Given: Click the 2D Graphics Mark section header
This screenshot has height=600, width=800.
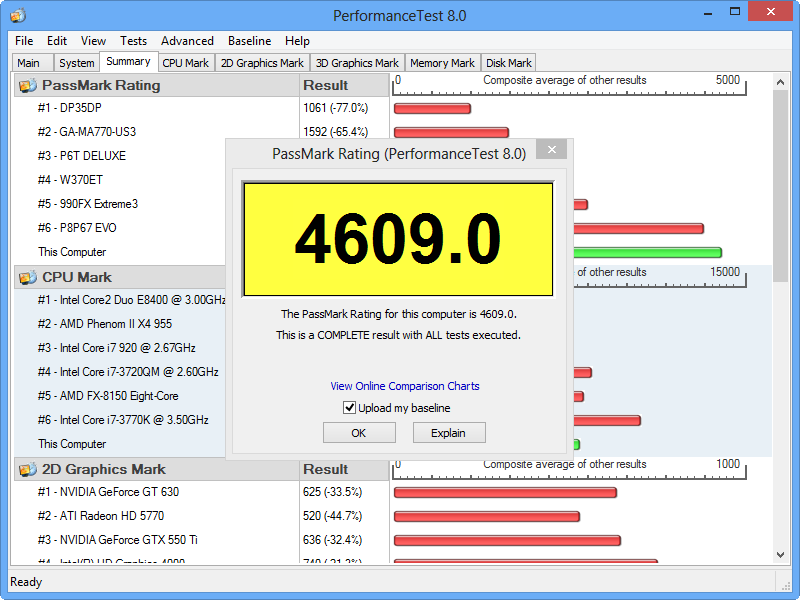Looking at the screenshot, I should 157,469.
